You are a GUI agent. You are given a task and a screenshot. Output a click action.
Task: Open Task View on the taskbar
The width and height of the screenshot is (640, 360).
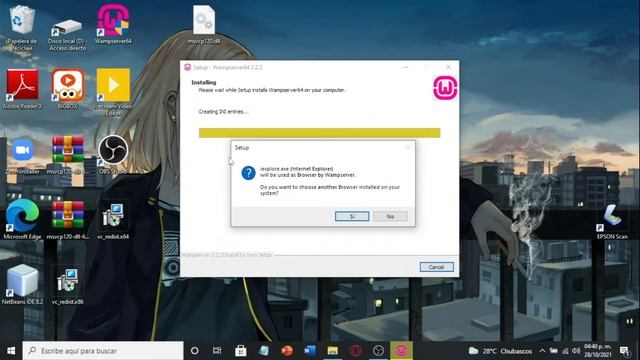pos(217,351)
